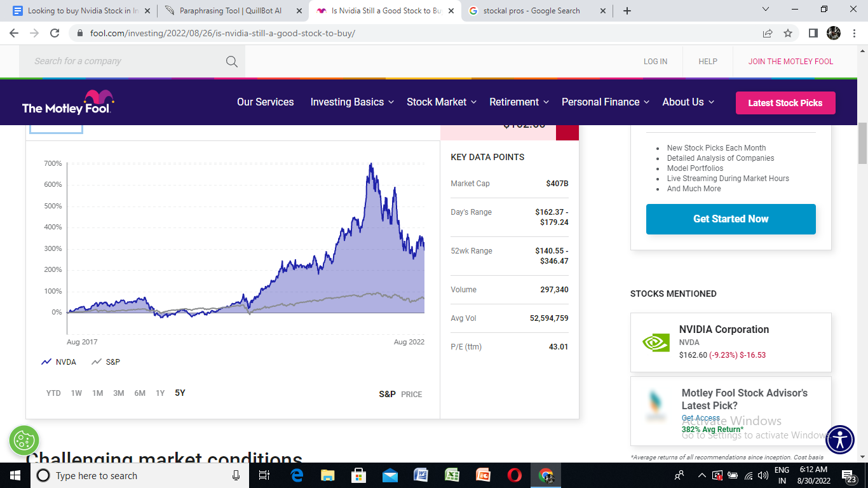This screenshot has width=868, height=488.
Task: Select the 1M chart range
Action: point(97,393)
